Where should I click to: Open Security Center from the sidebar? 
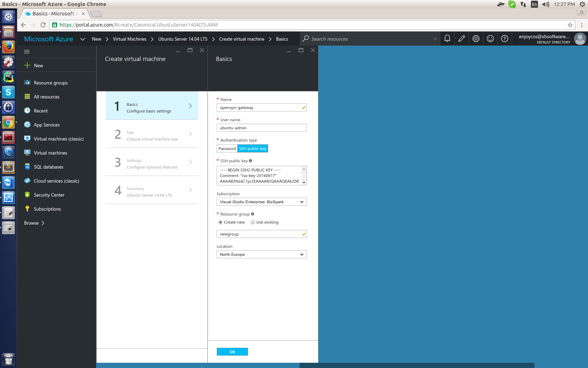[49, 195]
